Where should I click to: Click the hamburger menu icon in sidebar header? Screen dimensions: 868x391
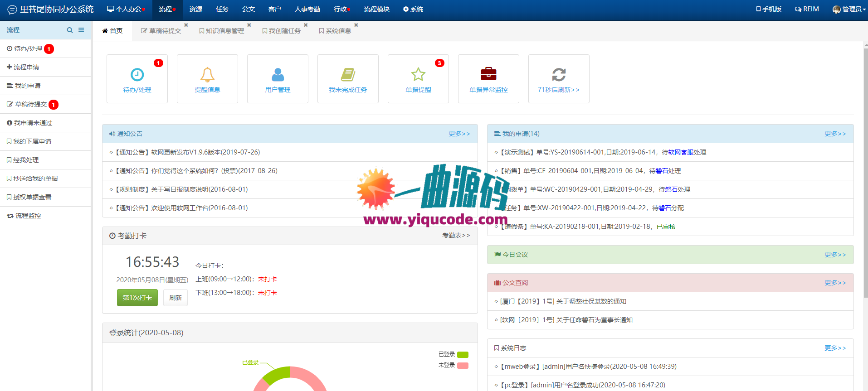[81, 30]
